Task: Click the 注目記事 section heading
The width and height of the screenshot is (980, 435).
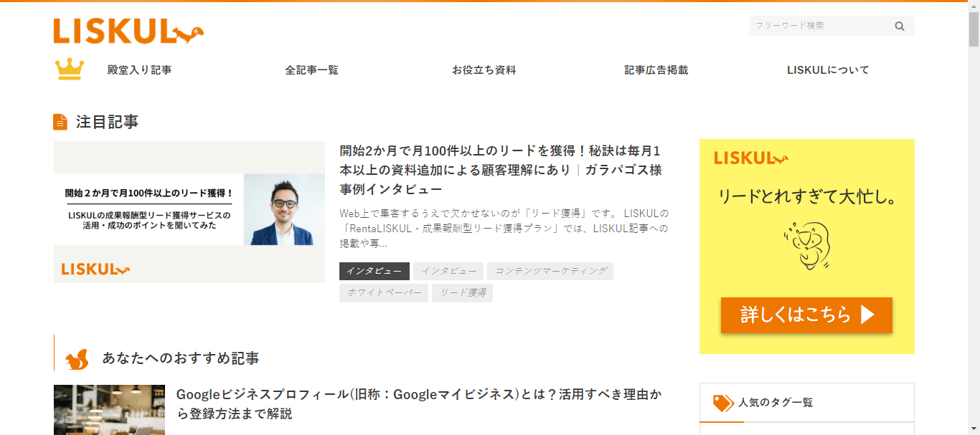Action: 107,122
